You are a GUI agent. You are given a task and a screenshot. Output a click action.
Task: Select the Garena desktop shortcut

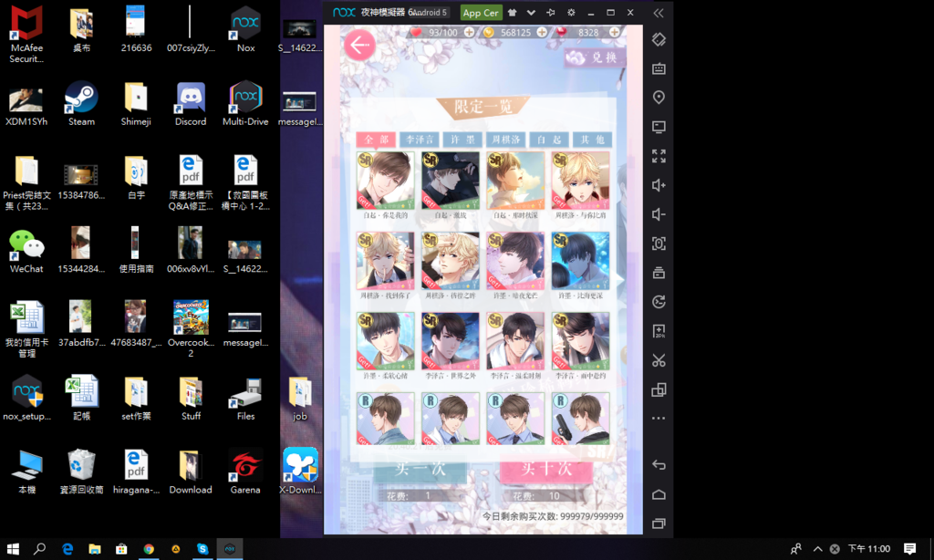(245, 472)
